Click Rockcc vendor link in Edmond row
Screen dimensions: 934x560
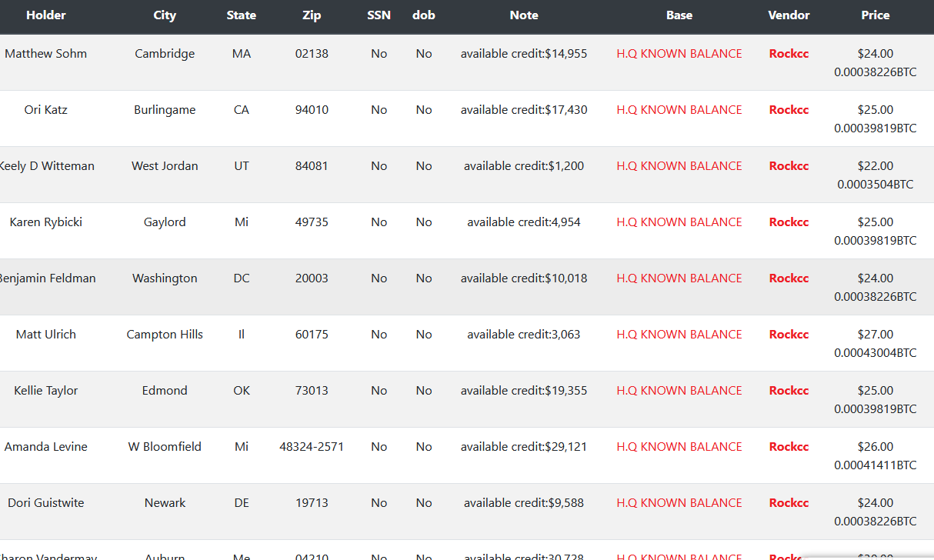(x=789, y=391)
